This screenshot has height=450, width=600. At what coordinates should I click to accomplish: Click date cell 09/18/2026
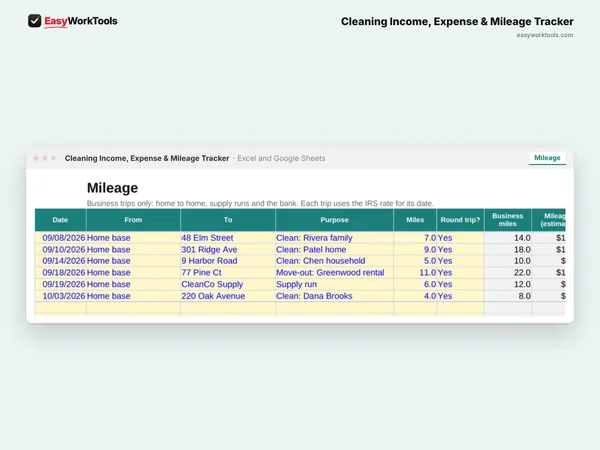tap(60, 272)
